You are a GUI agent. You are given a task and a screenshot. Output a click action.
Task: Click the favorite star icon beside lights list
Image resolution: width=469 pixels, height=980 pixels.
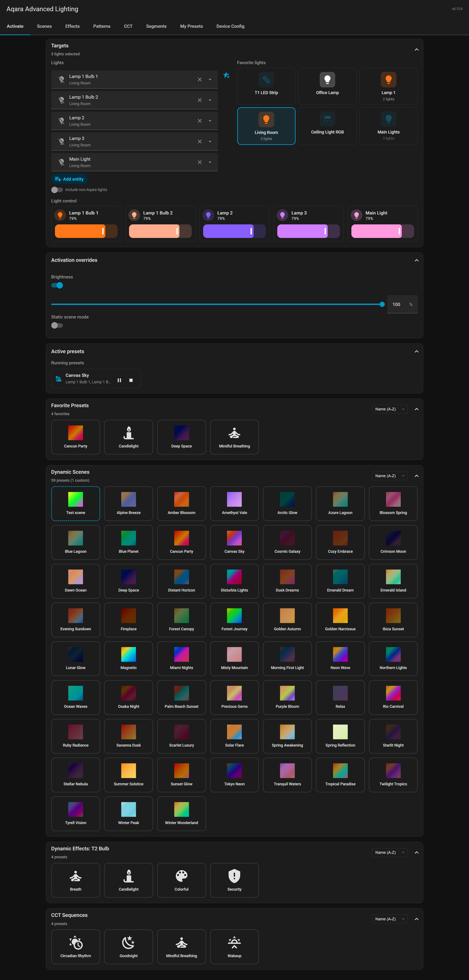[x=226, y=75]
